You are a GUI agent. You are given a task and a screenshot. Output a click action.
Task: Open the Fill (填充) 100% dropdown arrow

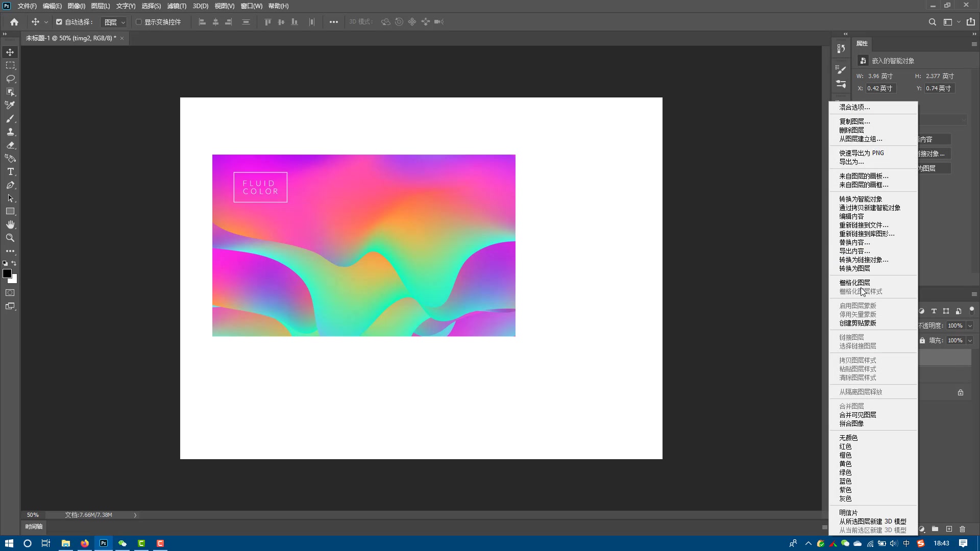coord(970,340)
